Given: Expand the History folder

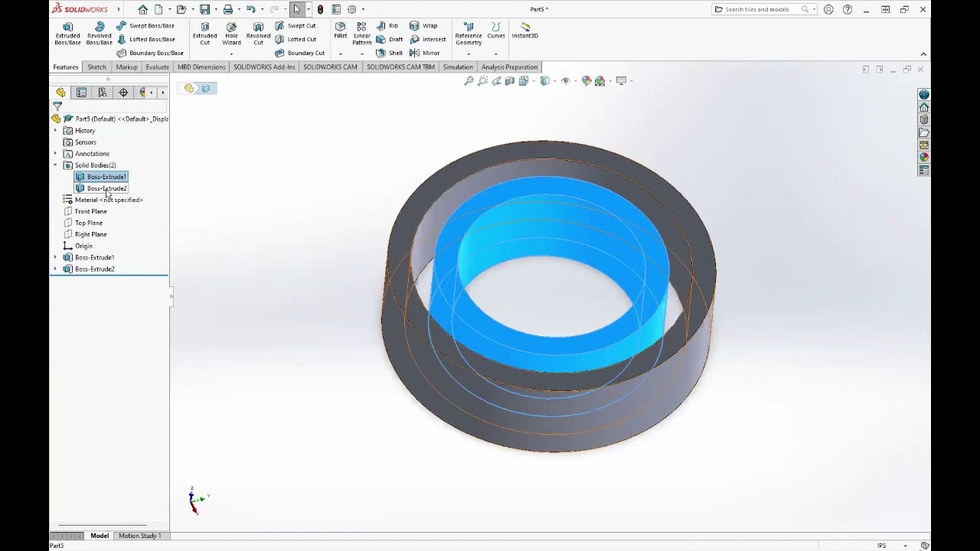Looking at the screenshot, I should [x=55, y=131].
